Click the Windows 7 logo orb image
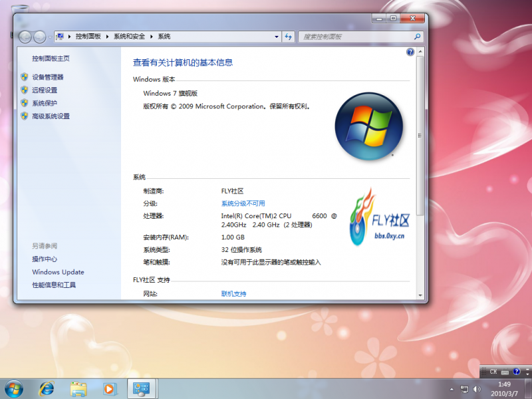The width and height of the screenshot is (532, 399). point(369,126)
